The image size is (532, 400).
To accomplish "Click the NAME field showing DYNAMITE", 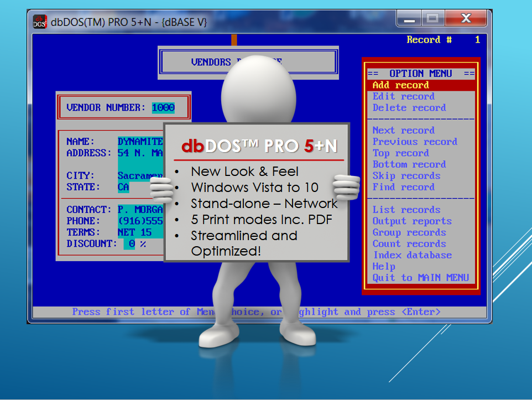I will tap(140, 142).
